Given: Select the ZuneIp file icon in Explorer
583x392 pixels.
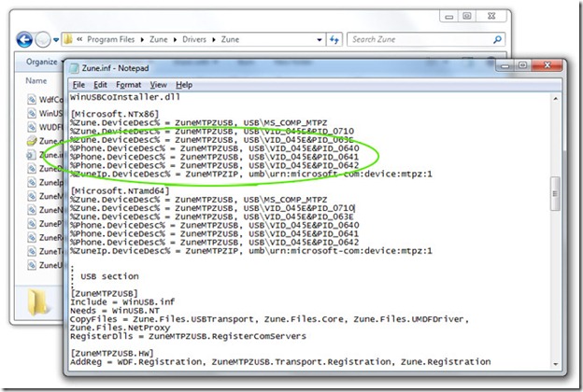Looking at the screenshot, I should [32, 182].
